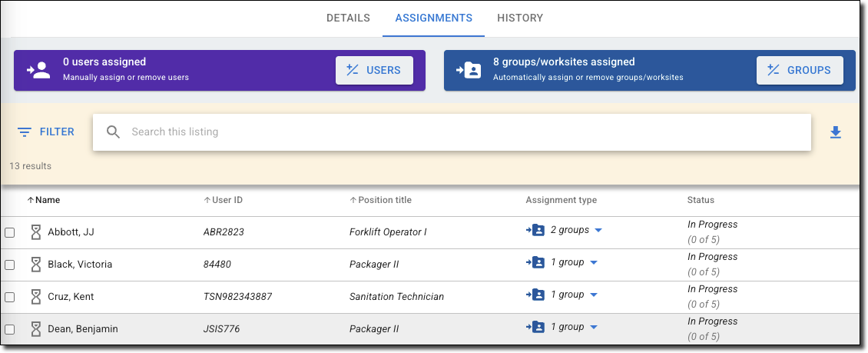Screen dimensions: 868x353
Task: Click group folder icon in Abbott row
Action: pyautogui.click(x=536, y=230)
